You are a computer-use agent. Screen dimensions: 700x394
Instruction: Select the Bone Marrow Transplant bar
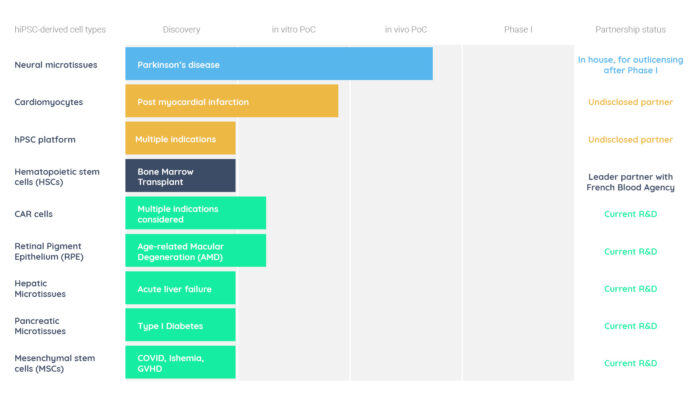coord(180,176)
